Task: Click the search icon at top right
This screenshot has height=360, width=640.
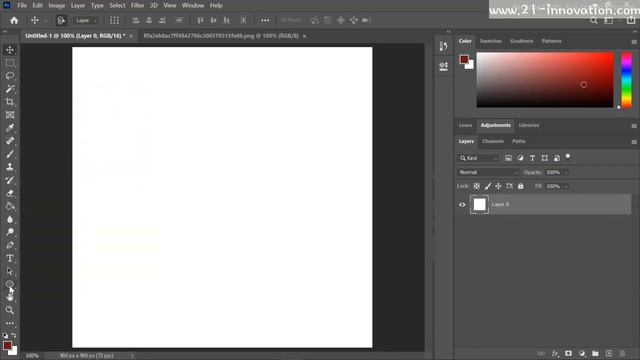Action: (x=593, y=20)
